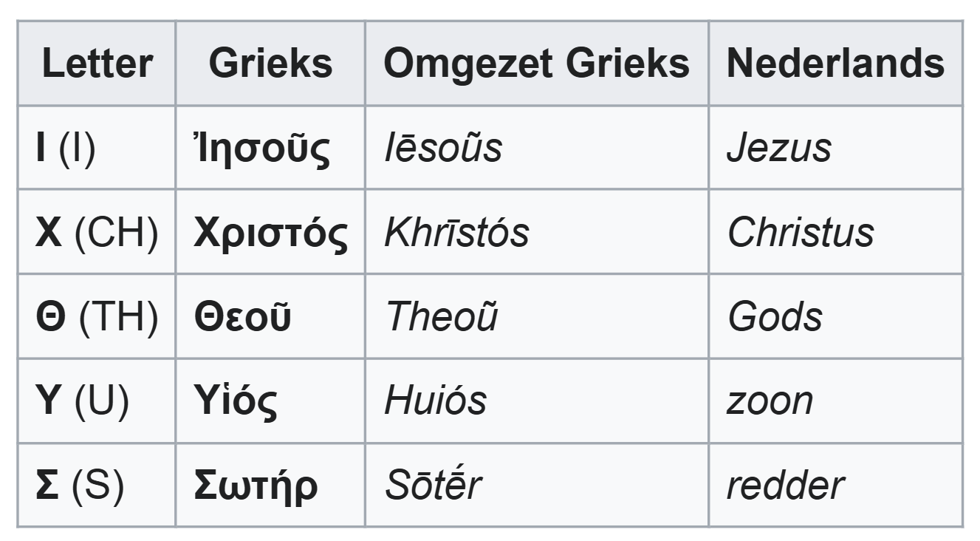Click the transliteration Iēsoũs
This screenshot has height=541, width=980.
tap(443, 148)
